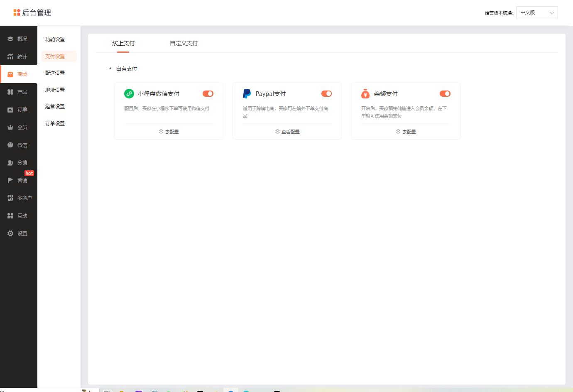
Task: Toggle the 余额支付 switch
Action: tap(445, 94)
